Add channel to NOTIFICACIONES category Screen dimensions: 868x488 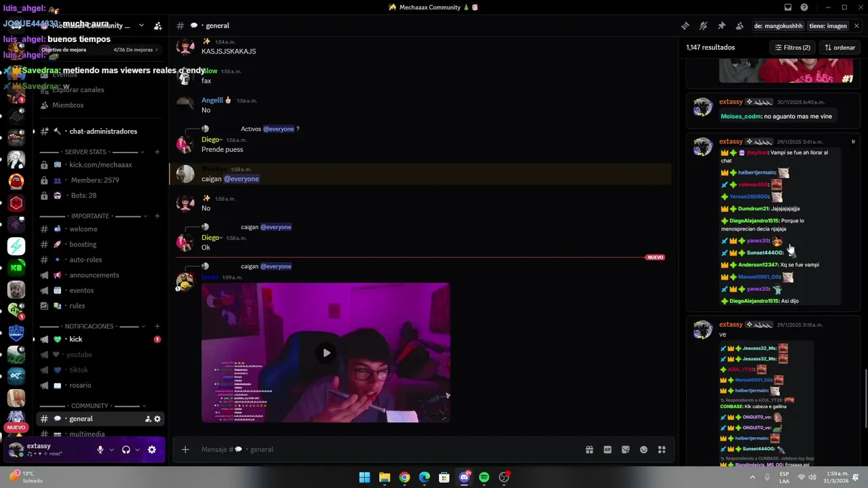click(x=157, y=326)
